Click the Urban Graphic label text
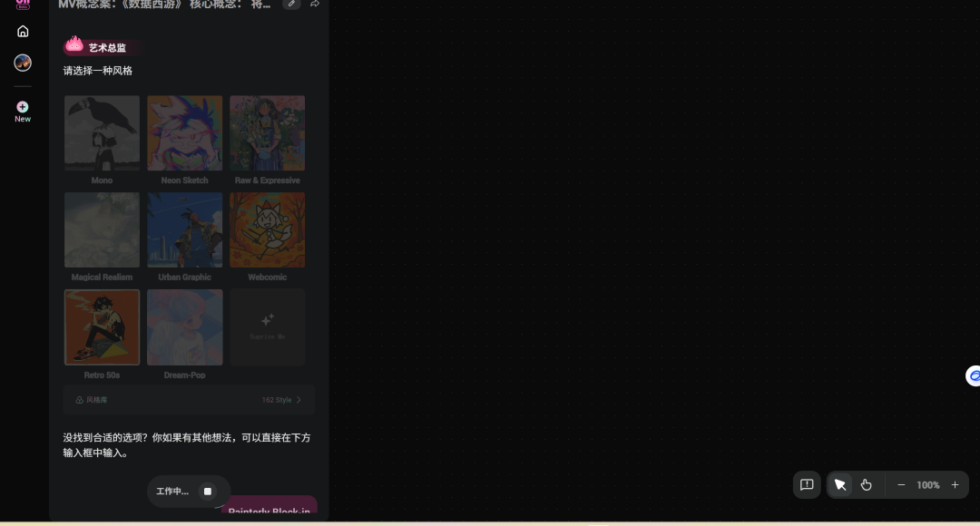This screenshot has width=980, height=526. pyautogui.click(x=184, y=278)
